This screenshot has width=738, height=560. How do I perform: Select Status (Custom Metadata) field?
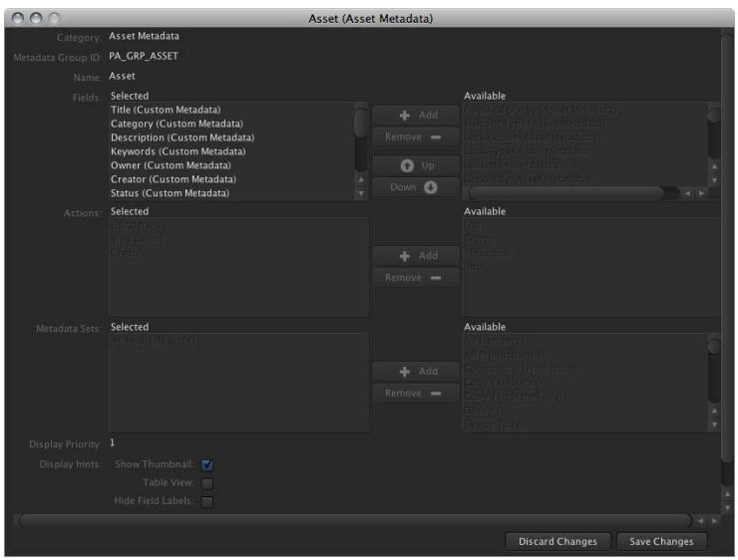pos(170,193)
